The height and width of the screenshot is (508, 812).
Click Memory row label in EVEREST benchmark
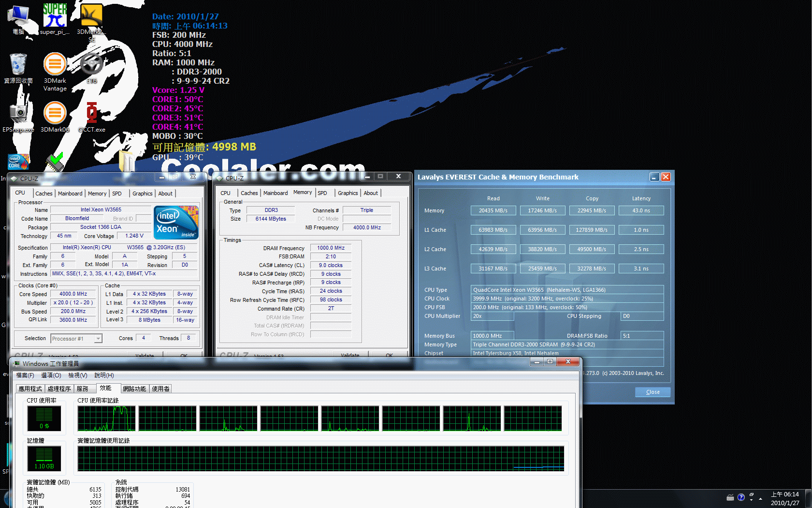pyautogui.click(x=434, y=210)
